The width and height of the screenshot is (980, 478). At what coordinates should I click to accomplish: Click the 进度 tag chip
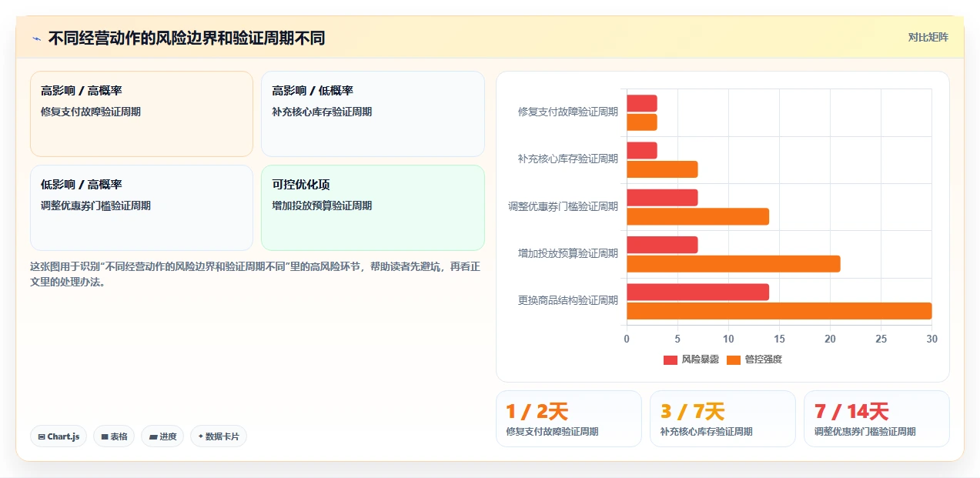click(162, 436)
